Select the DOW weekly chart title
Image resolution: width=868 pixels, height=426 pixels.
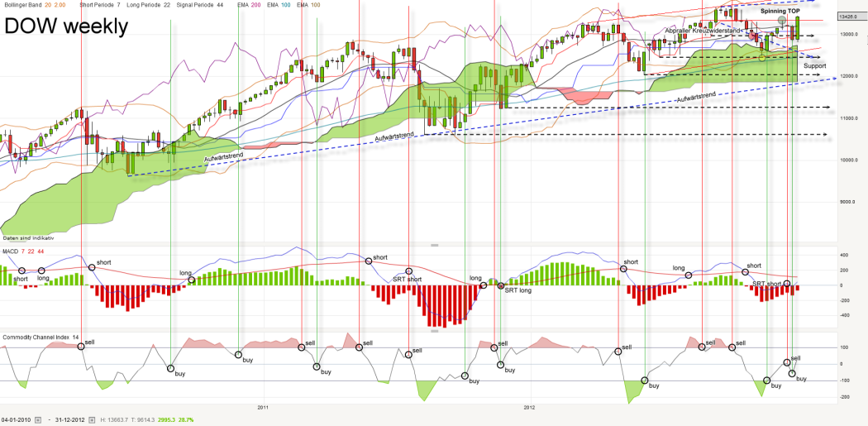click(66, 26)
